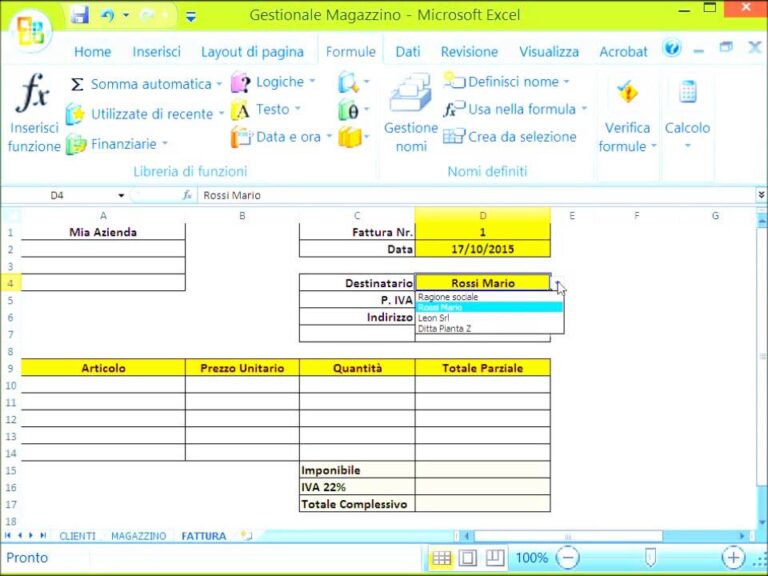Choose Rossi Mario in dropdown list
The width and height of the screenshot is (768, 576).
click(489, 307)
